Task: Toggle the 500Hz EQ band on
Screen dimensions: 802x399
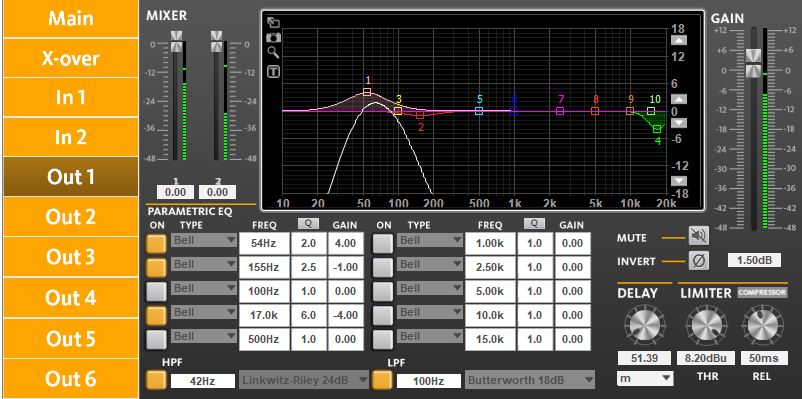Action: [x=157, y=340]
